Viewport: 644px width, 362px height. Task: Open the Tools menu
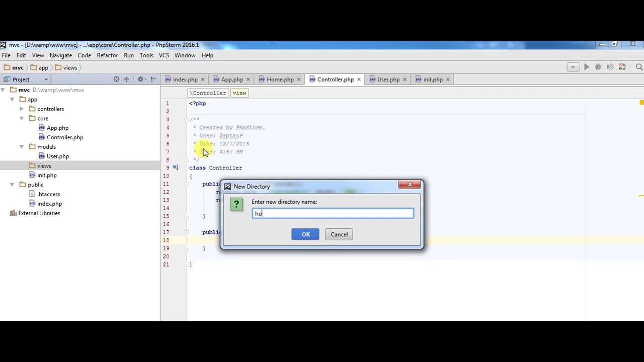click(x=146, y=55)
